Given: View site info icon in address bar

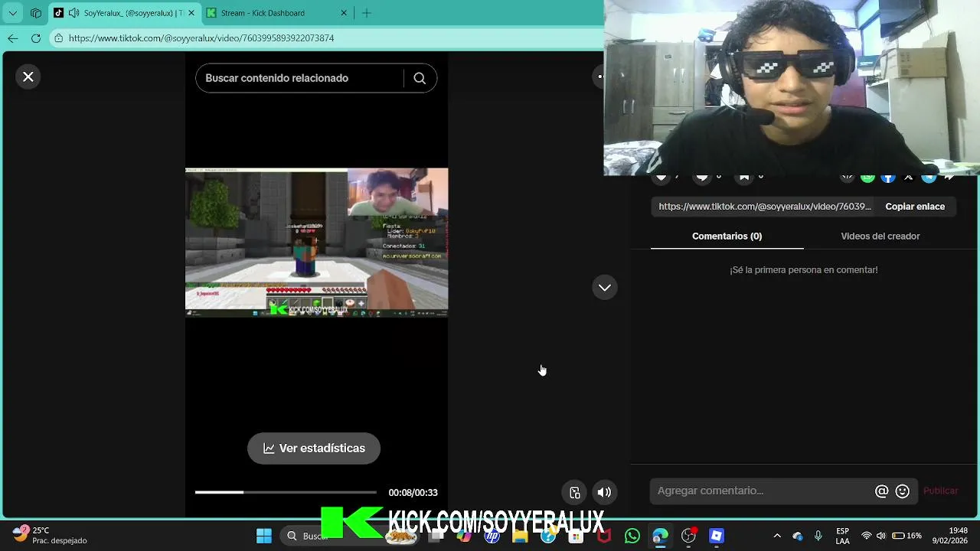Looking at the screenshot, I should click(58, 38).
